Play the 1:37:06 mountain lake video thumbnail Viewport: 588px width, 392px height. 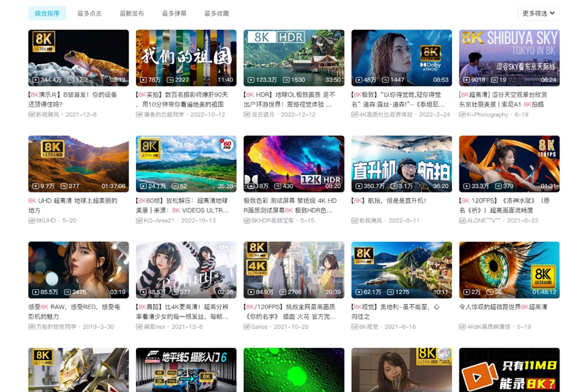click(x=78, y=164)
